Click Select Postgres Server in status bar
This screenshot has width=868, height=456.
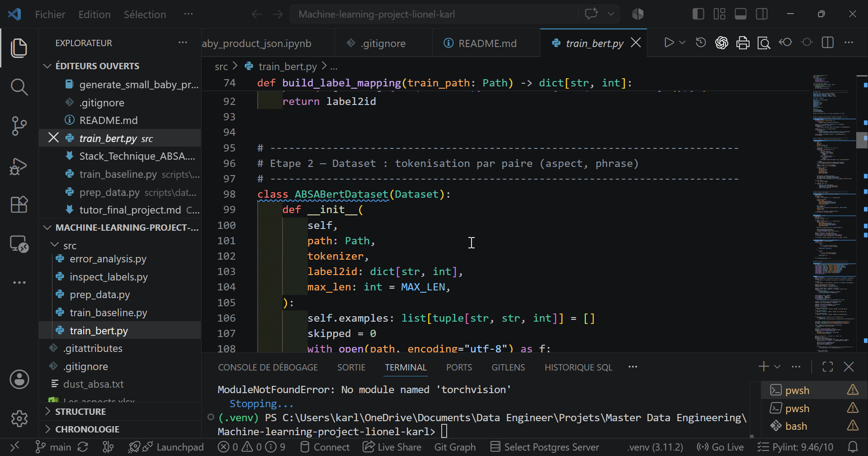pyautogui.click(x=545, y=447)
